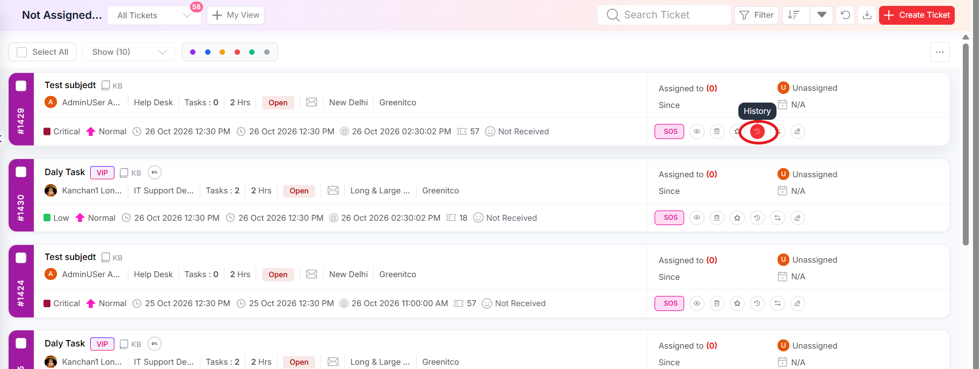Toggle the eye view icon on ticket #1430

click(x=697, y=218)
